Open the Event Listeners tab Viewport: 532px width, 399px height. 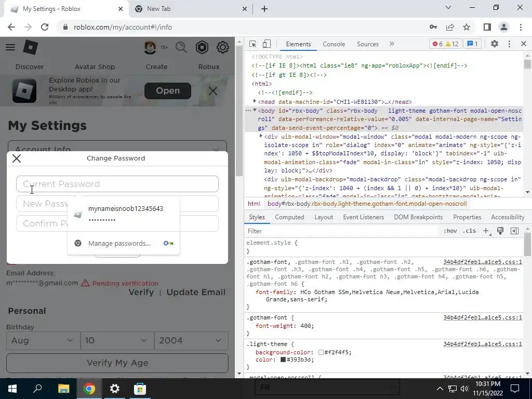363,217
